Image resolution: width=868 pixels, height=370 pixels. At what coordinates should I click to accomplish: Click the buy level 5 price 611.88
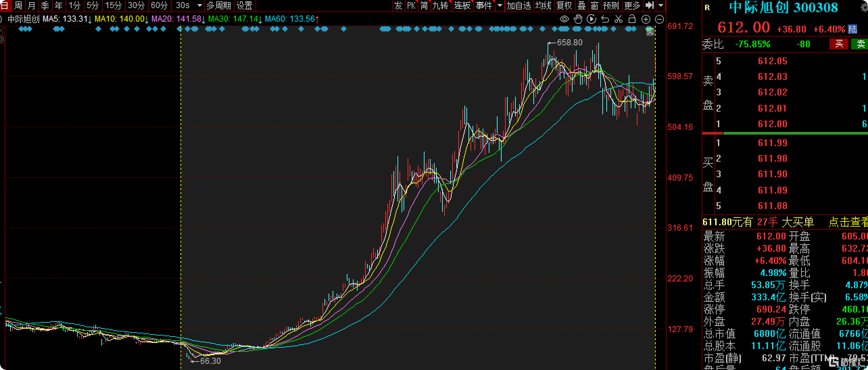tap(772, 206)
